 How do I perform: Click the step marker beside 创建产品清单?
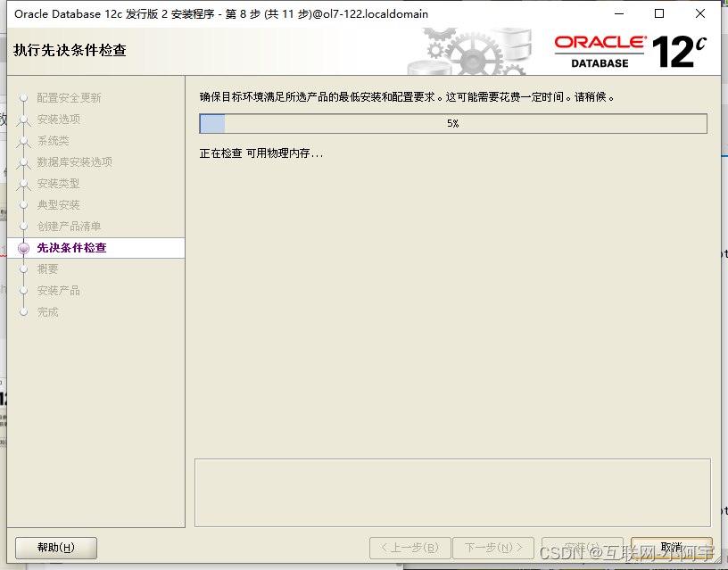(x=24, y=226)
